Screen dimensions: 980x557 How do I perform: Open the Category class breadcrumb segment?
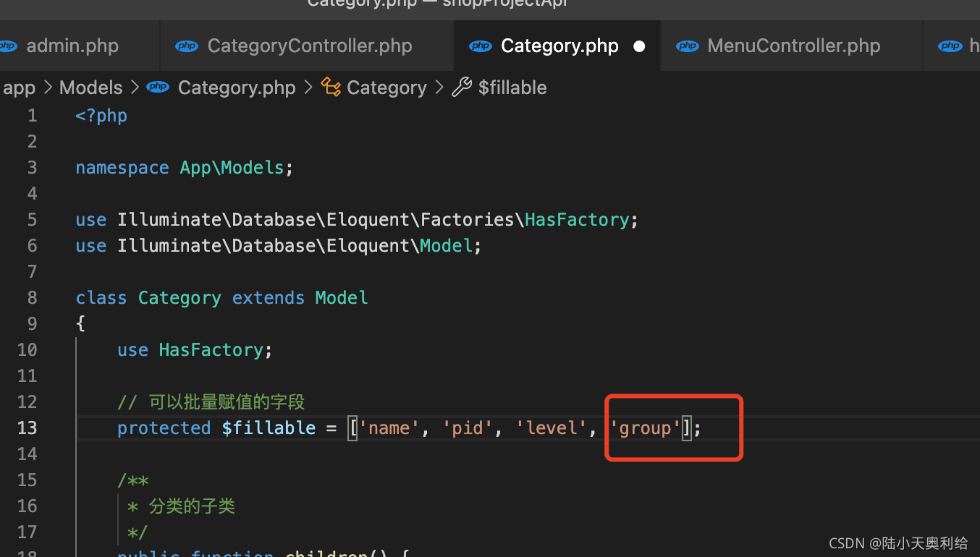tap(386, 88)
